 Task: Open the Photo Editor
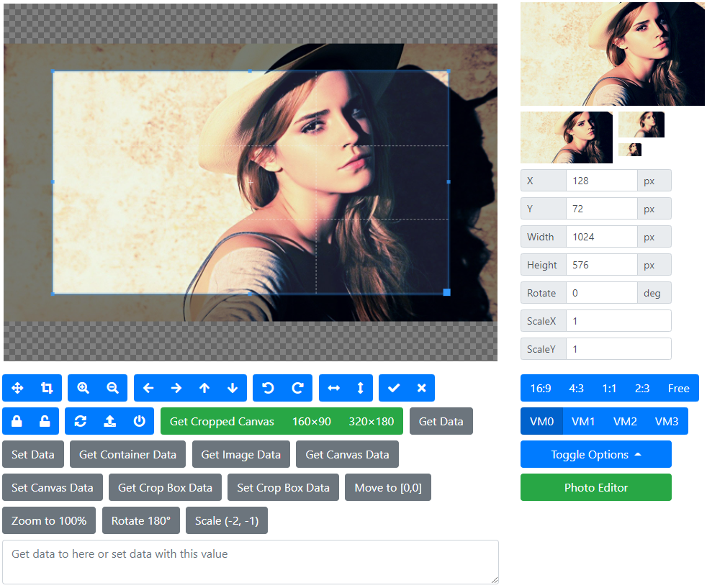coord(595,487)
